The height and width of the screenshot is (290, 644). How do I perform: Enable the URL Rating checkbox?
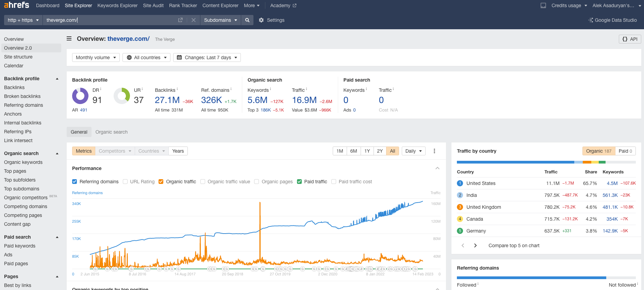[125, 182]
